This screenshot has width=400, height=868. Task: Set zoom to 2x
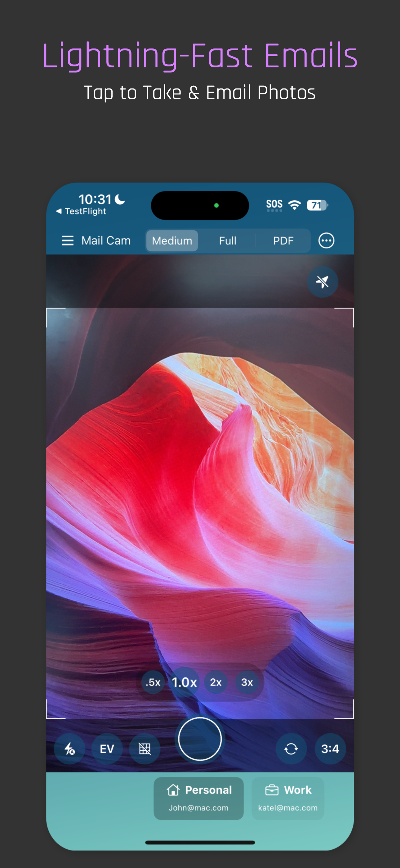[216, 682]
